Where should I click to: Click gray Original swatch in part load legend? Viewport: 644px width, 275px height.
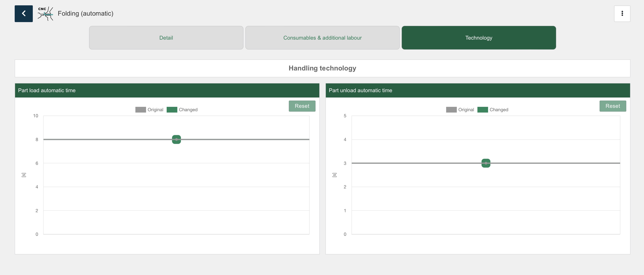tap(141, 110)
